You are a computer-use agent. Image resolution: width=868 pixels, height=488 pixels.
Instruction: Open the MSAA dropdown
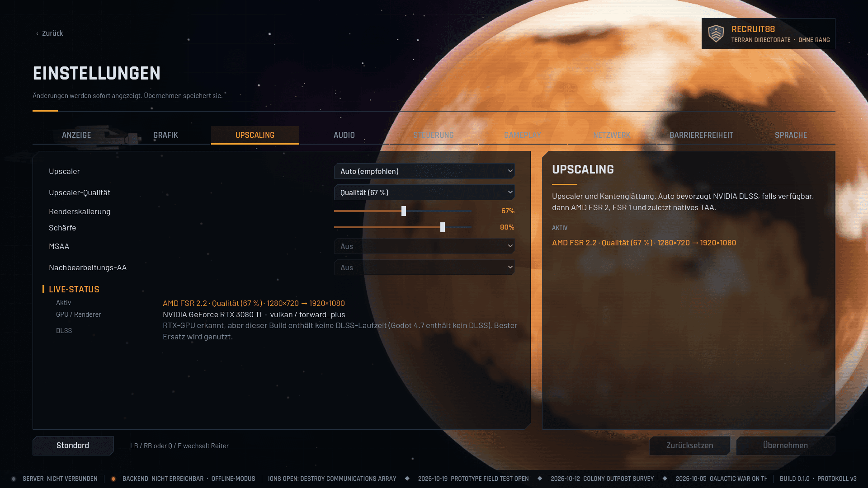pos(424,246)
